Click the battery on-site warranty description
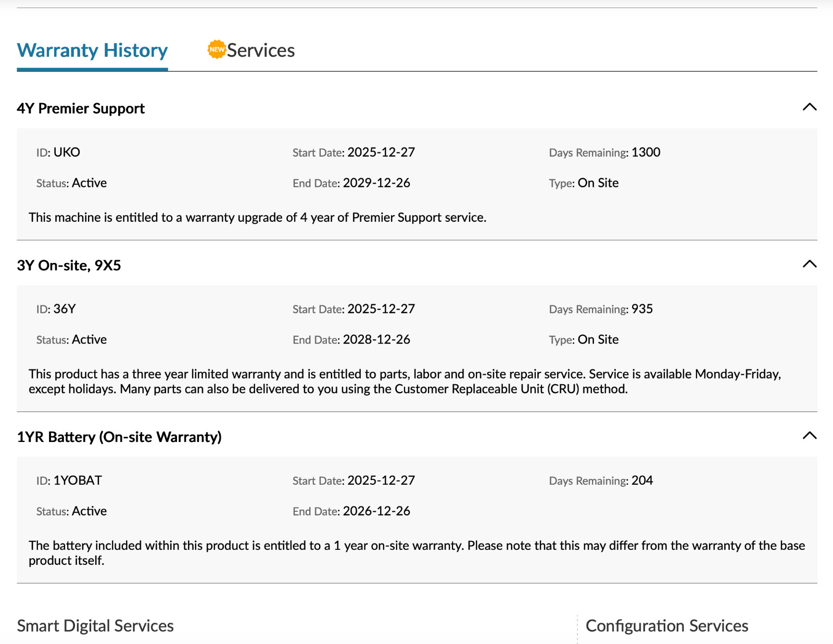This screenshot has width=833, height=644. [x=416, y=553]
